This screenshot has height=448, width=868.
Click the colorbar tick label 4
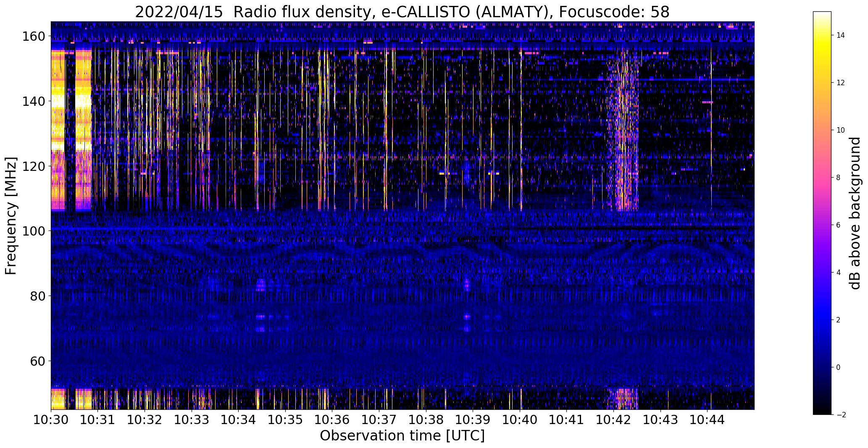pyautogui.click(x=838, y=272)
